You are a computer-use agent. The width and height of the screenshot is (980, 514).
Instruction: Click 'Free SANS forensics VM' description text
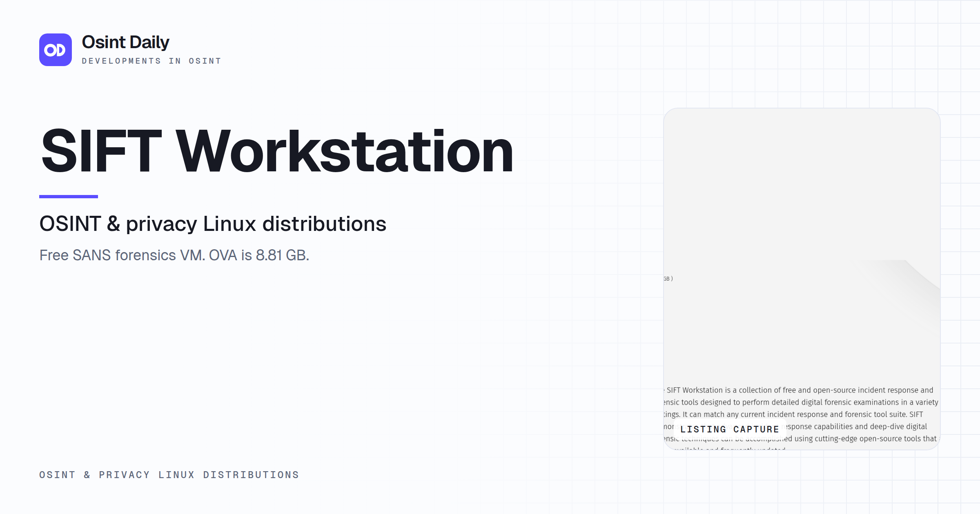pyautogui.click(x=174, y=255)
